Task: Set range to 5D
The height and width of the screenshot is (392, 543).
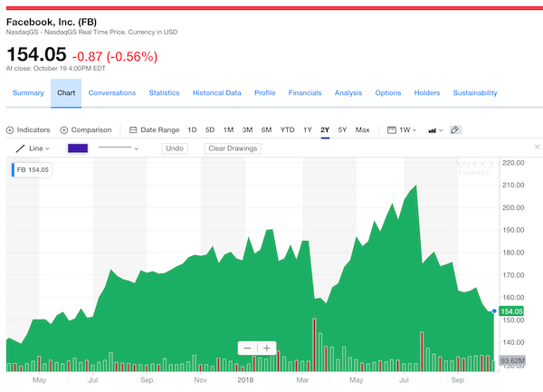Action: 210,129
